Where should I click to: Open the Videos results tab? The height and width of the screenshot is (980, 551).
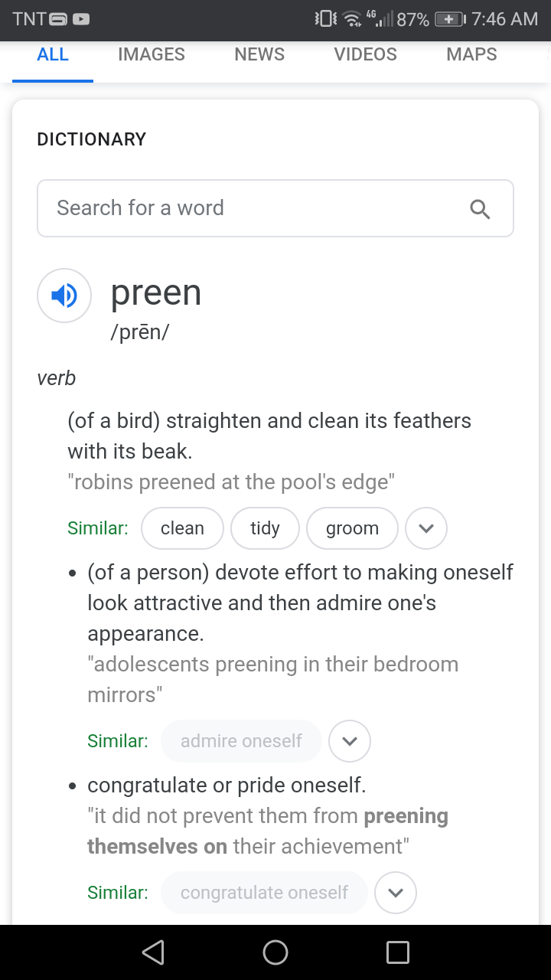[x=365, y=54]
